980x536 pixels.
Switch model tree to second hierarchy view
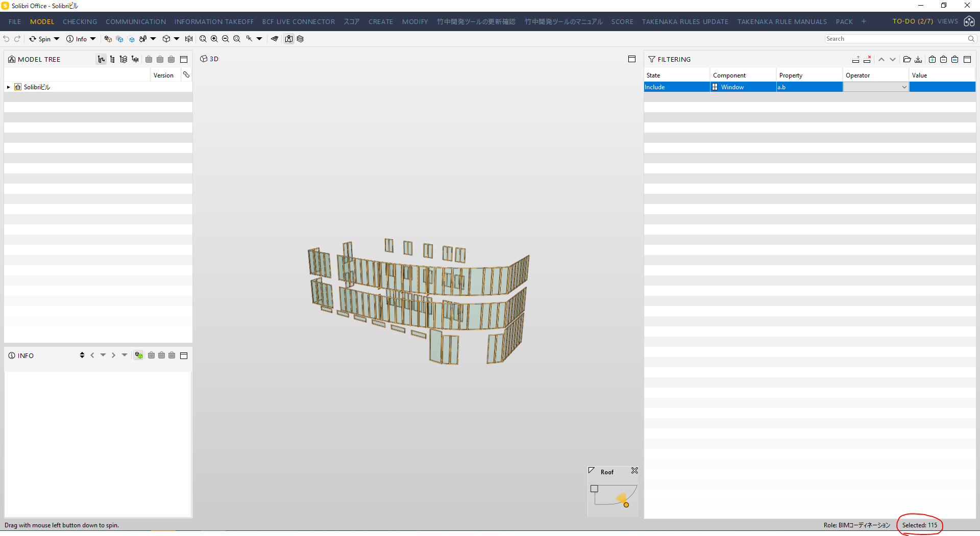[x=112, y=60]
